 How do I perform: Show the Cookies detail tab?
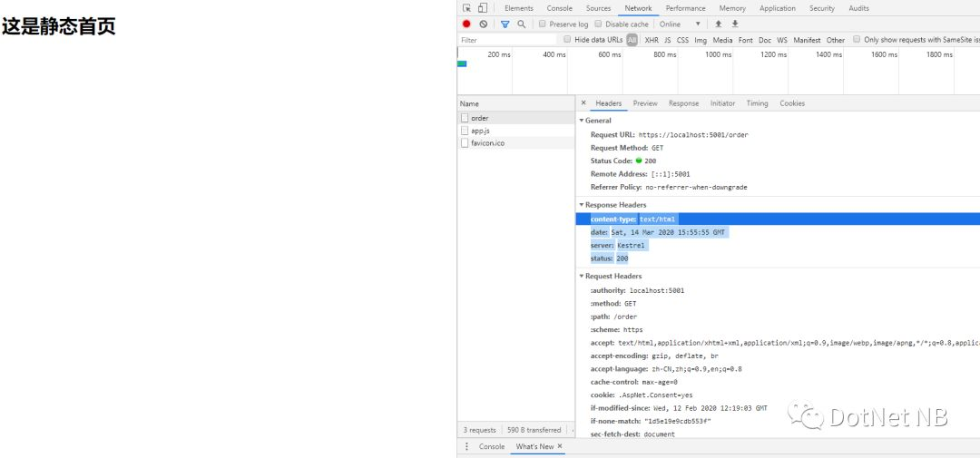[792, 103]
